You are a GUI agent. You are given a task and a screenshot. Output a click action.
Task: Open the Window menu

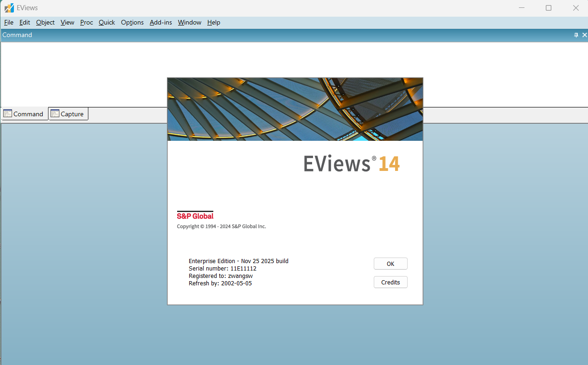coord(190,22)
